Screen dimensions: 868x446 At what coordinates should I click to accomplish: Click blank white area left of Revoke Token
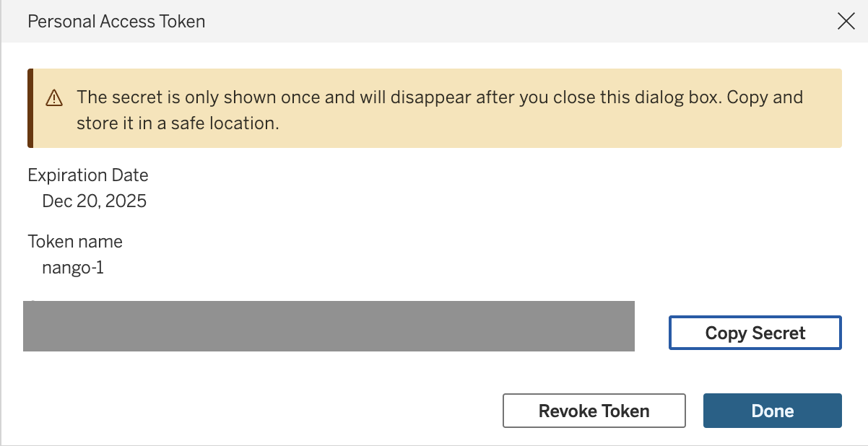[260, 411]
